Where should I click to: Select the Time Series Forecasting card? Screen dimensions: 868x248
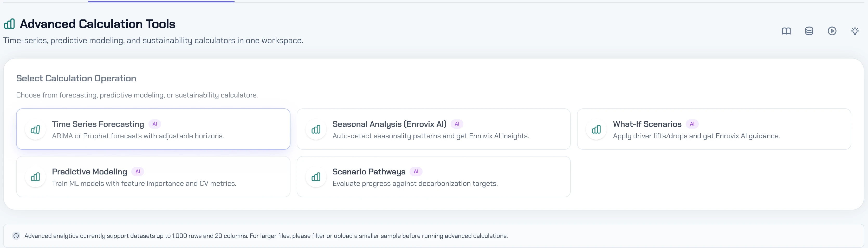(x=153, y=129)
